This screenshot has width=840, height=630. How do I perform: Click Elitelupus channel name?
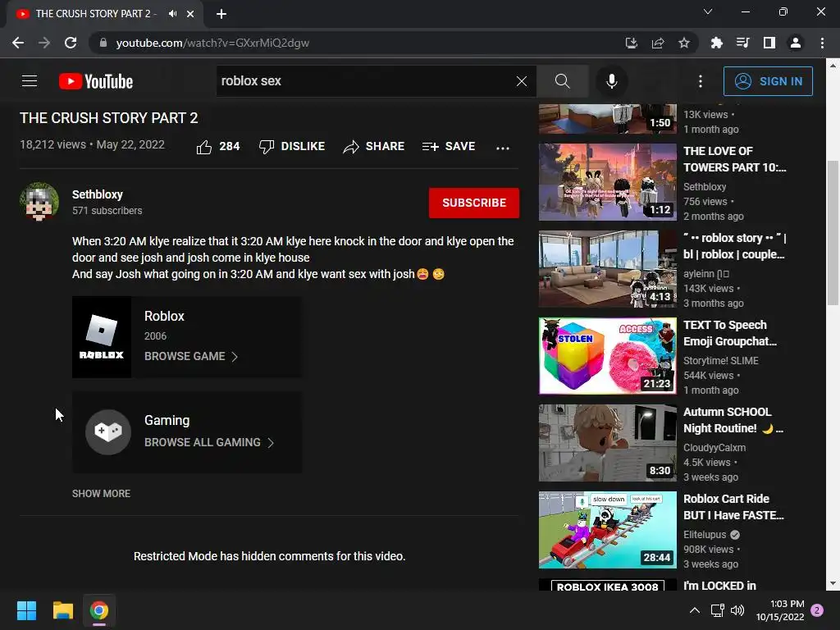[705, 535]
